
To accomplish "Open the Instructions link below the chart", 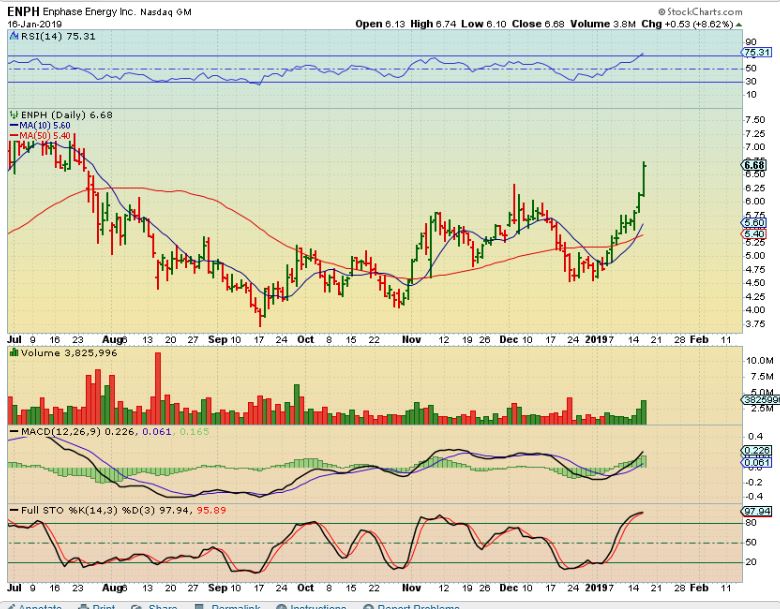I will point(311,607).
